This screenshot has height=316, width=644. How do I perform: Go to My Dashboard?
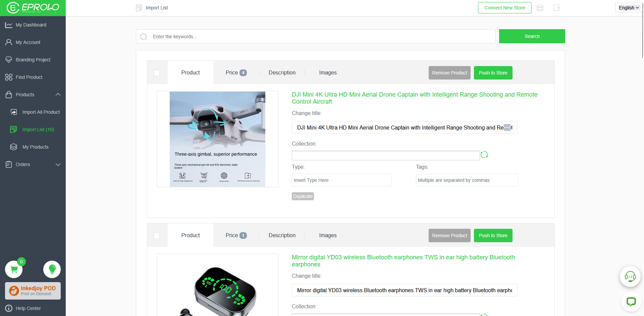coord(31,25)
